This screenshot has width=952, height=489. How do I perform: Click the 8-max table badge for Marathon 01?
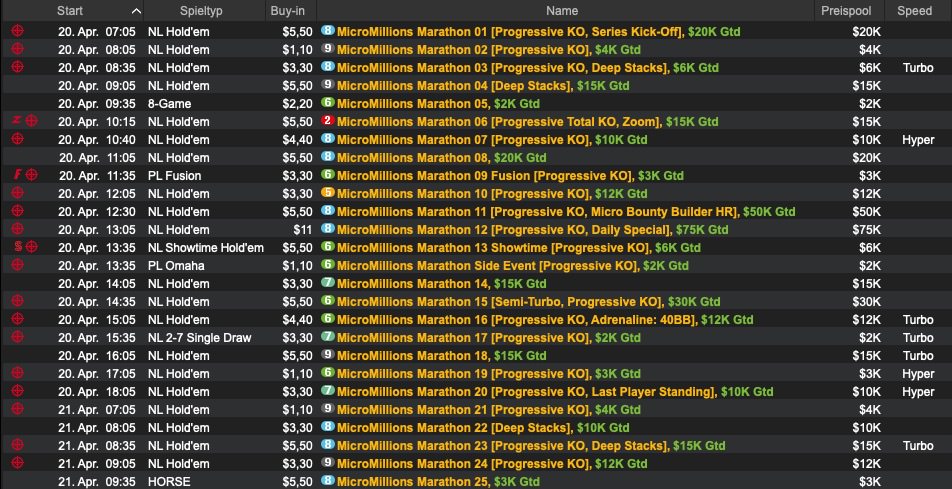328,30
